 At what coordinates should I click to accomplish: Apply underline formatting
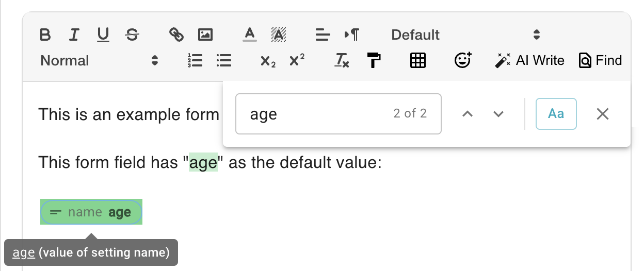click(x=103, y=35)
